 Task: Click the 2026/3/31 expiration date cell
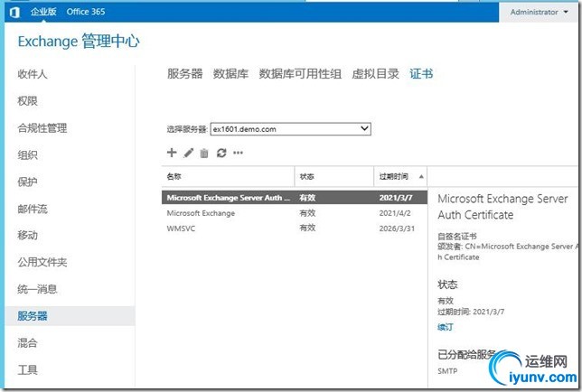point(397,229)
